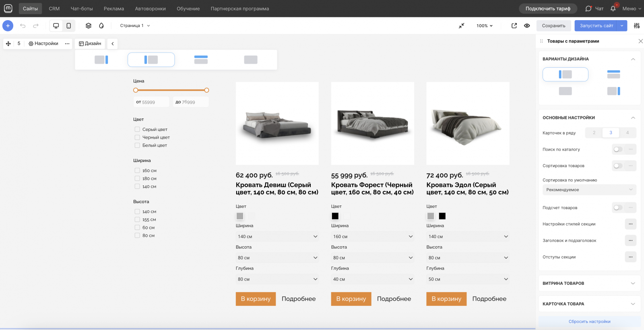Switch to mobile device preview
The height and width of the screenshot is (330, 644).
pos(69,26)
